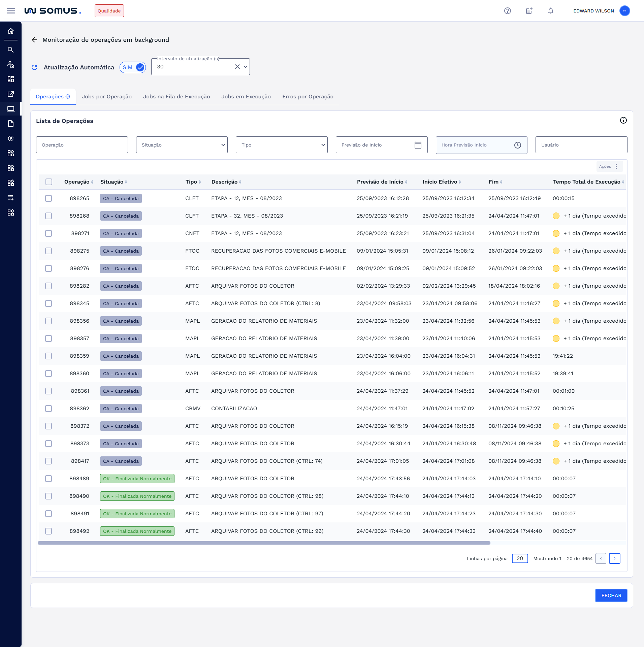Toggle the SIM automatic update switch
Screen dimensions: 644x647
click(133, 67)
